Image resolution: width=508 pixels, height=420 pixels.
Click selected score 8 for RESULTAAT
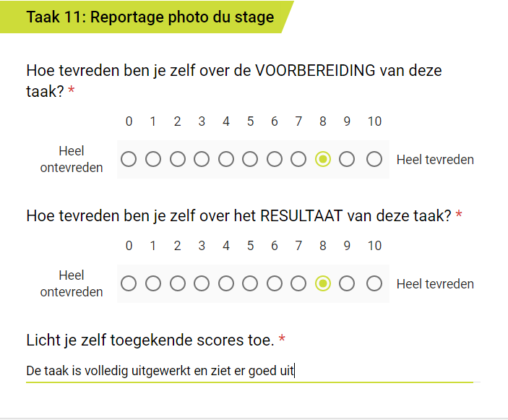point(323,283)
